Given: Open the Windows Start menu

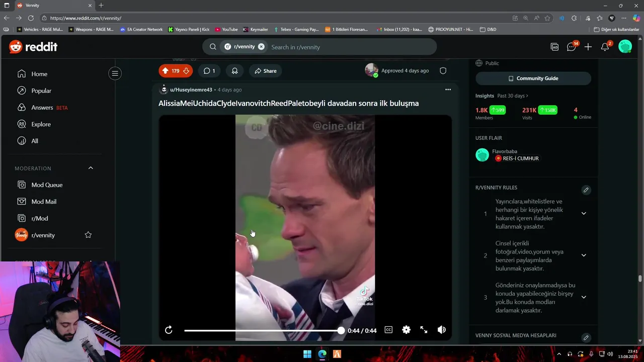Looking at the screenshot, I should [307, 354].
